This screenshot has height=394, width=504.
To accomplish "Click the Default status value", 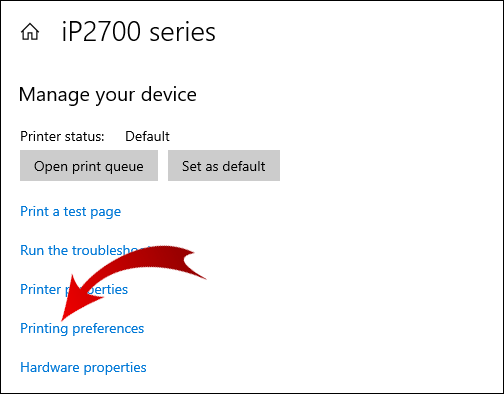I will coord(147,136).
